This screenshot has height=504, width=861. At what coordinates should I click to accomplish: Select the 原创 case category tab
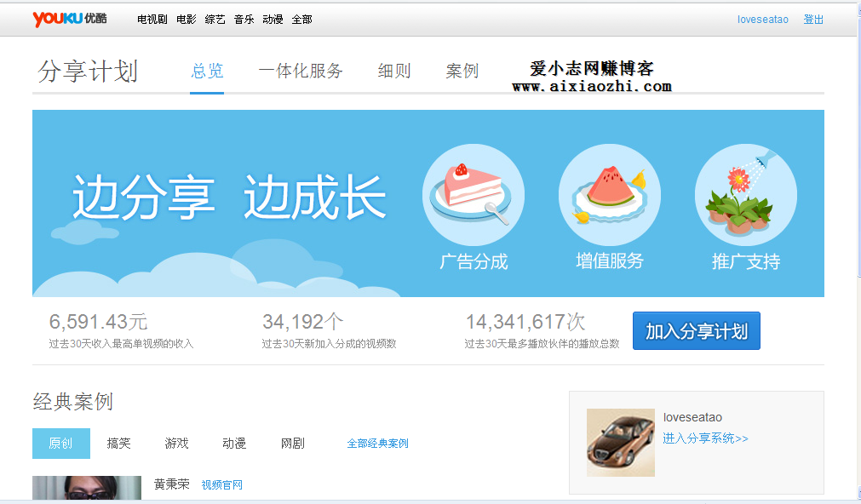tap(61, 443)
